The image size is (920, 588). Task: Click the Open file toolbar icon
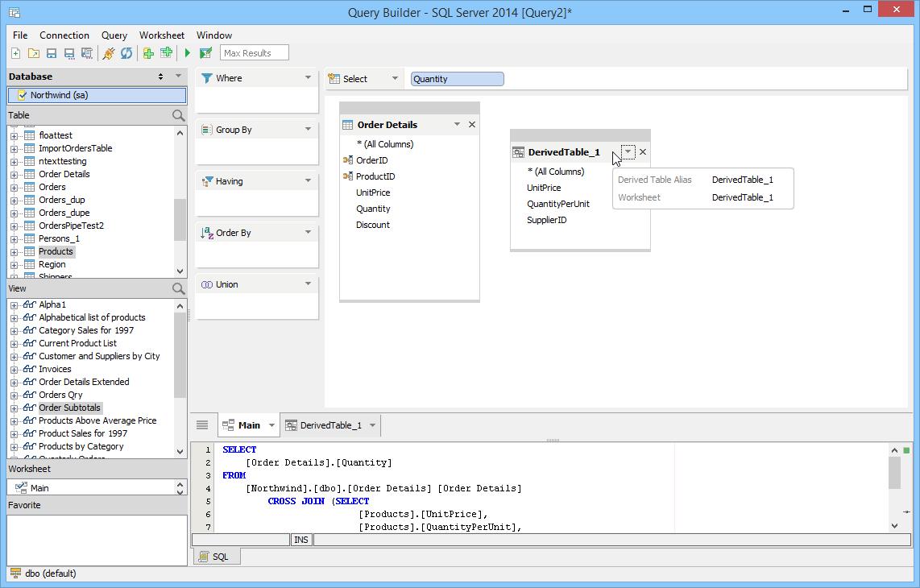click(x=34, y=53)
